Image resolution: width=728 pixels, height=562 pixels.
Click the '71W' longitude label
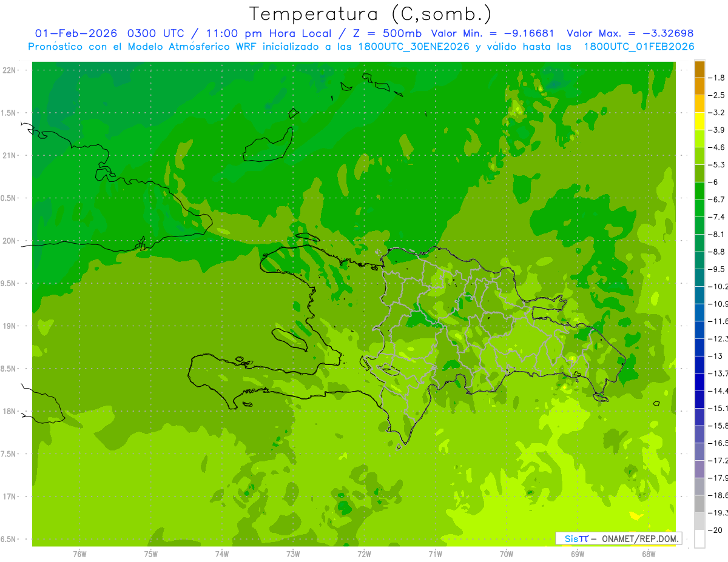point(435,555)
